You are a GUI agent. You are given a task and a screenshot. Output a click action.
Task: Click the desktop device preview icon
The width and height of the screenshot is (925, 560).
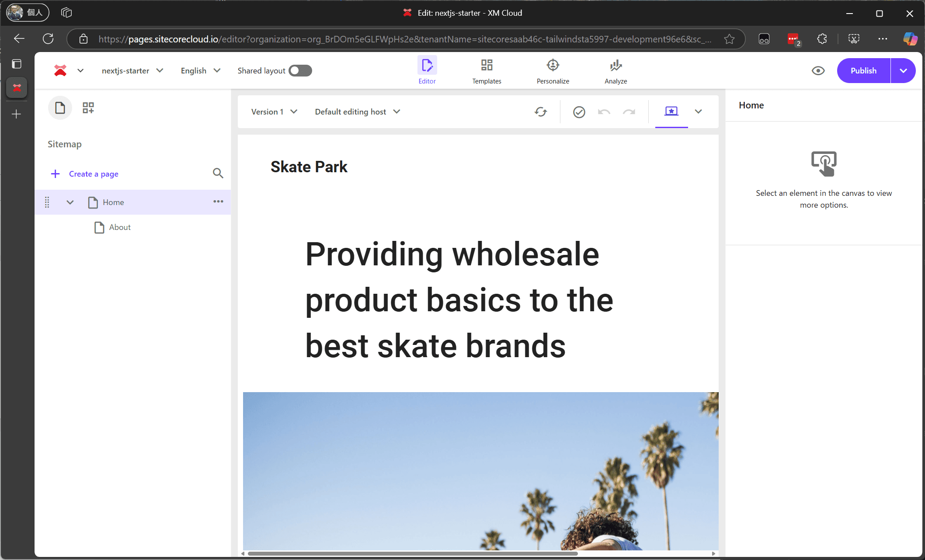(x=671, y=111)
